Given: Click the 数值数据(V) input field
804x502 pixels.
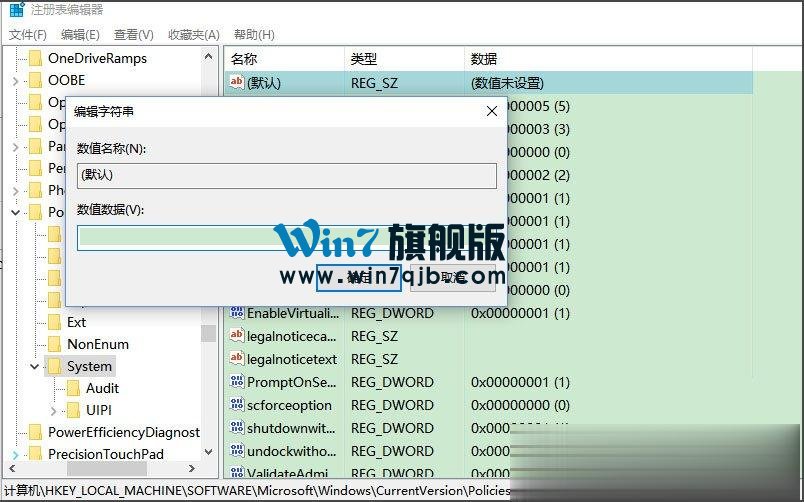Looking at the screenshot, I should [287, 238].
